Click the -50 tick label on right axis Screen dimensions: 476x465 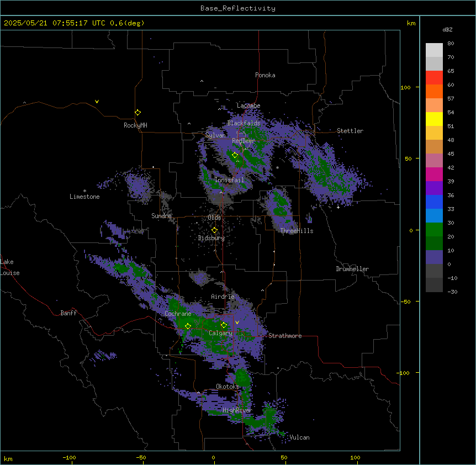[x=405, y=302]
